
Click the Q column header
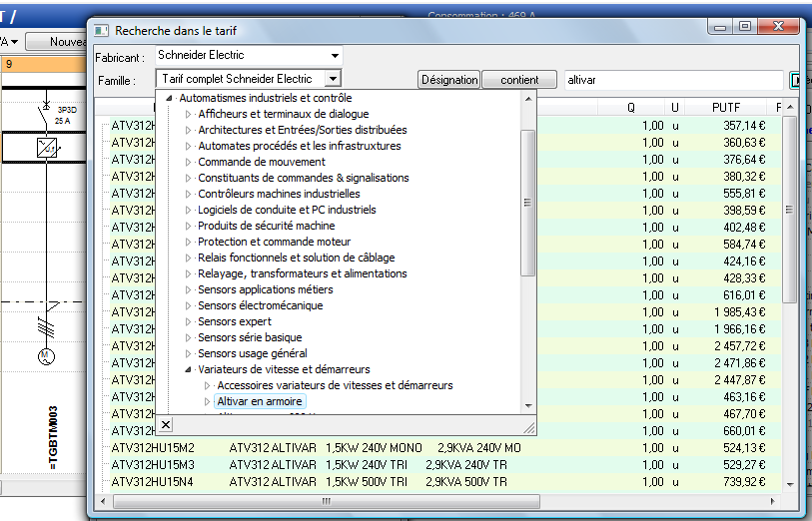pos(631,108)
